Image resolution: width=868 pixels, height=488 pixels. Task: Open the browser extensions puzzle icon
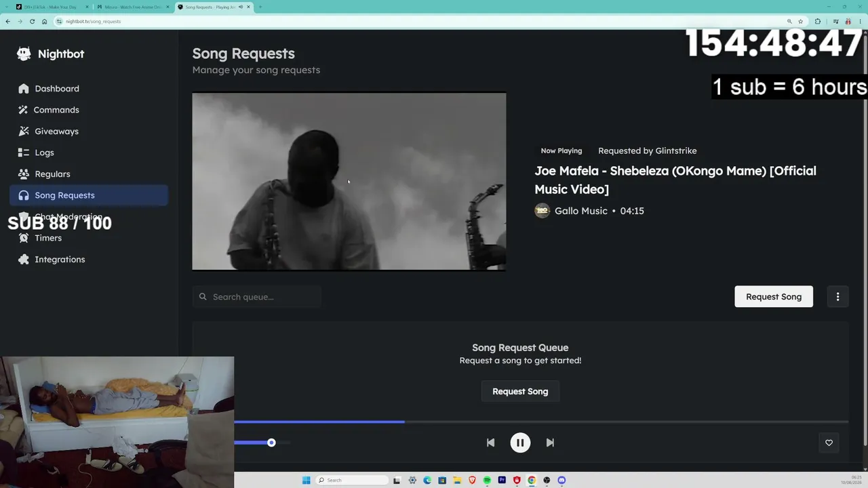pos(817,22)
